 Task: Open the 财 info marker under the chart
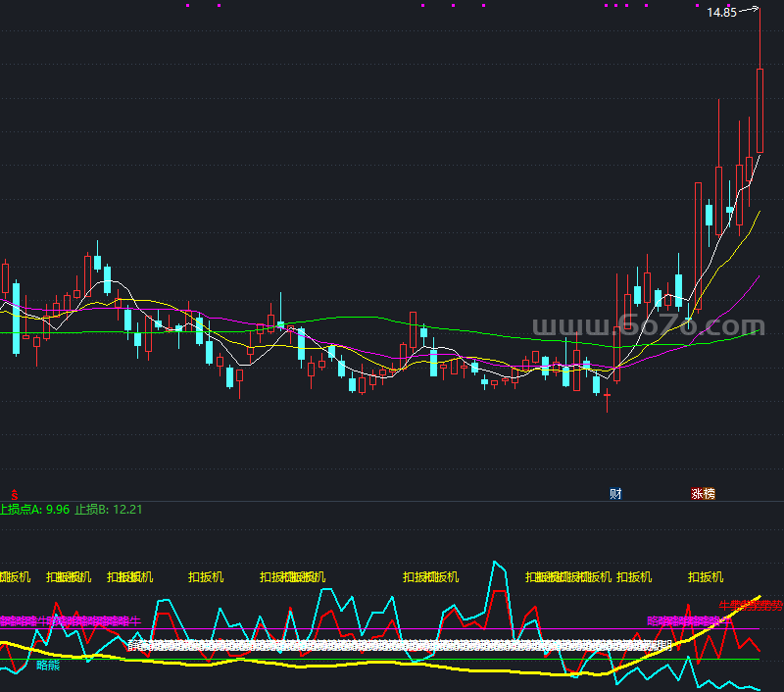(615, 494)
